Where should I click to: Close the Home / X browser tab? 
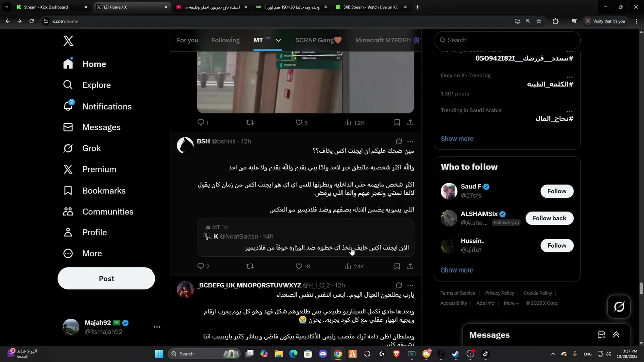click(x=166, y=7)
